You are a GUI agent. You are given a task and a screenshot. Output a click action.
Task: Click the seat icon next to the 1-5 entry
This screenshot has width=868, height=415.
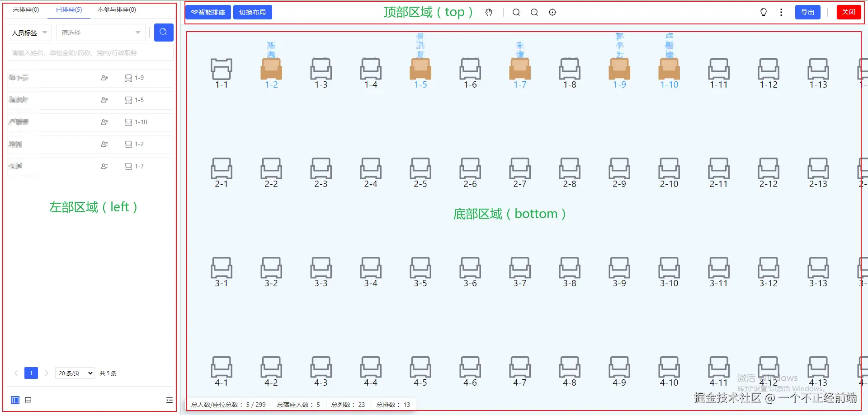128,100
